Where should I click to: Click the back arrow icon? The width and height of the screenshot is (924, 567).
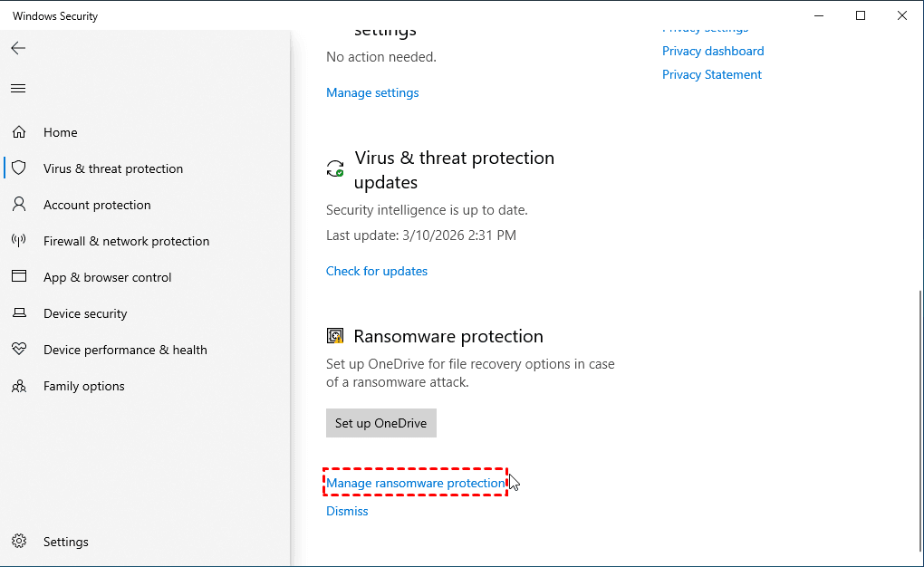(x=18, y=48)
